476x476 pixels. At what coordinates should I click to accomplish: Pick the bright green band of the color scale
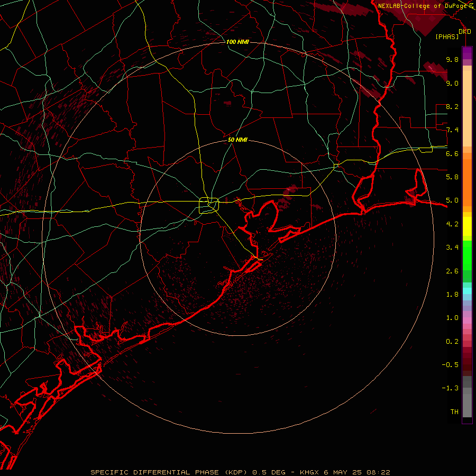click(x=467, y=255)
